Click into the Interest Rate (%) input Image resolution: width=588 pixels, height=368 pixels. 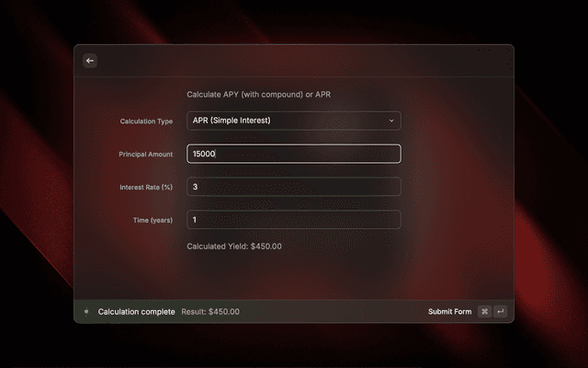click(x=293, y=187)
